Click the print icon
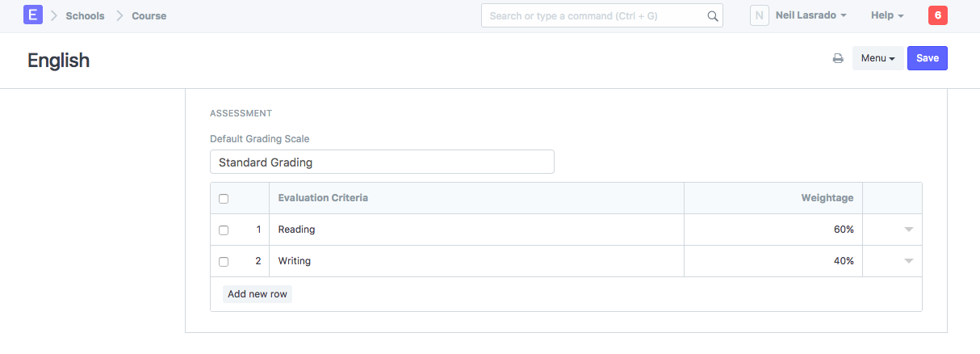 pyautogui.click(x=838, y=58)
